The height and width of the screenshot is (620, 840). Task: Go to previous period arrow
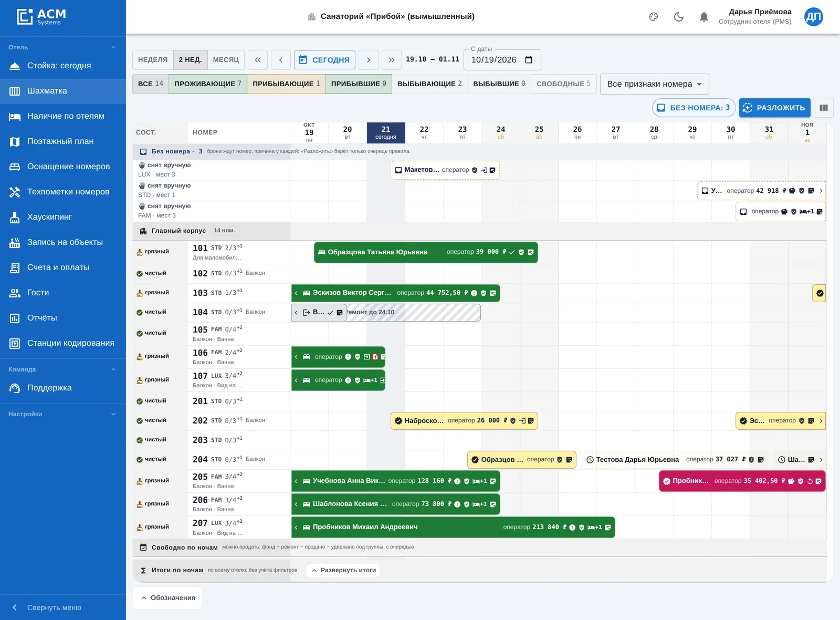pyautogui.click(x=281, y=60)
